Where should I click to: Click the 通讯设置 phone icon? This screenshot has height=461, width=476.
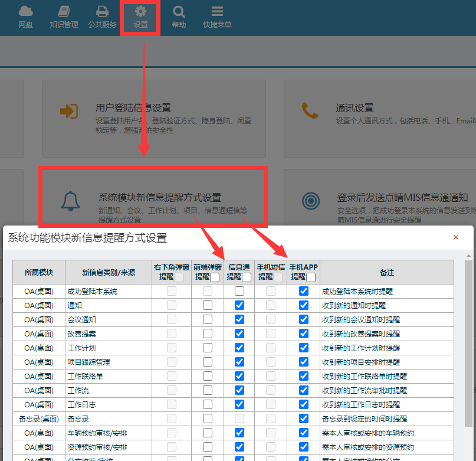[x=310, y=111]
